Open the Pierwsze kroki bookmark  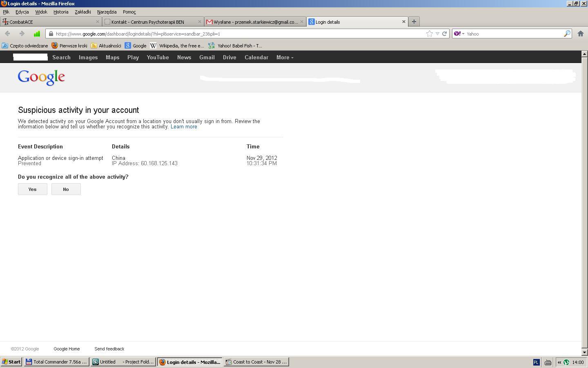tap(69, 46)
